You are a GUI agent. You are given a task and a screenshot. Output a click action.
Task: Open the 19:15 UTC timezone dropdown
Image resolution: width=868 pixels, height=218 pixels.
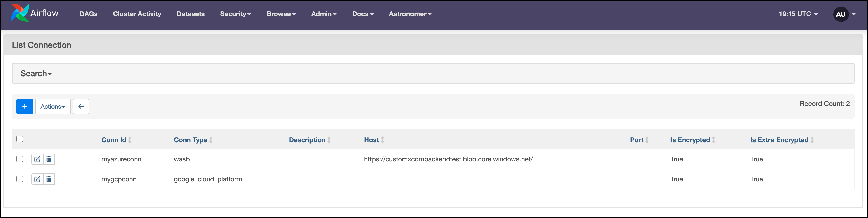(798, 14)
